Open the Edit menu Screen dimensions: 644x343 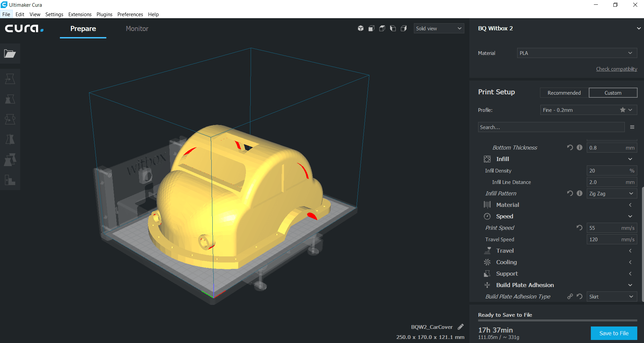coord(20,14)
